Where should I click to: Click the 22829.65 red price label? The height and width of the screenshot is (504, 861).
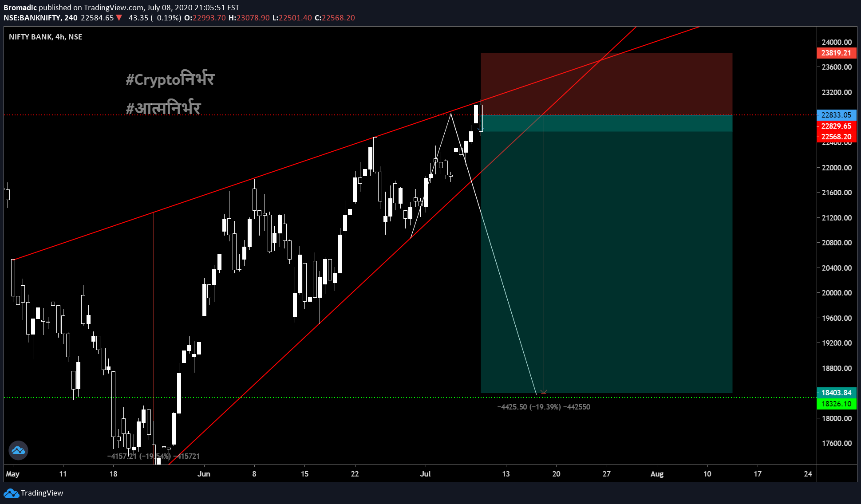point(836,126)
